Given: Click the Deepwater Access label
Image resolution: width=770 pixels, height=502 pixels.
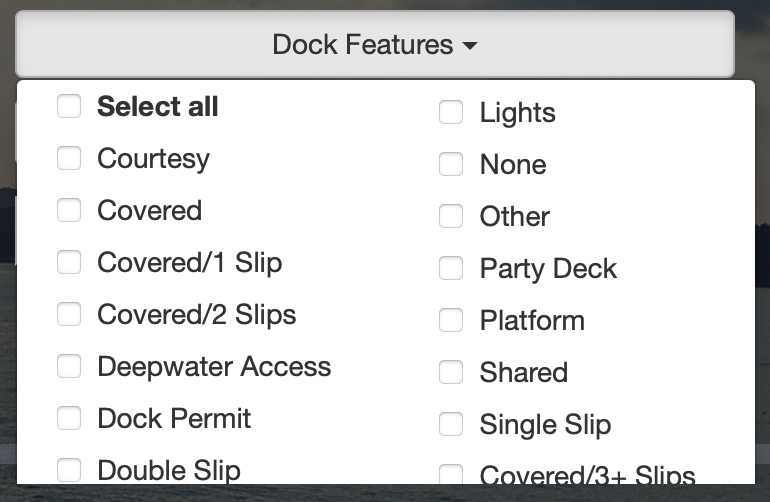Looking at the screenshot, I should point(214,367).
